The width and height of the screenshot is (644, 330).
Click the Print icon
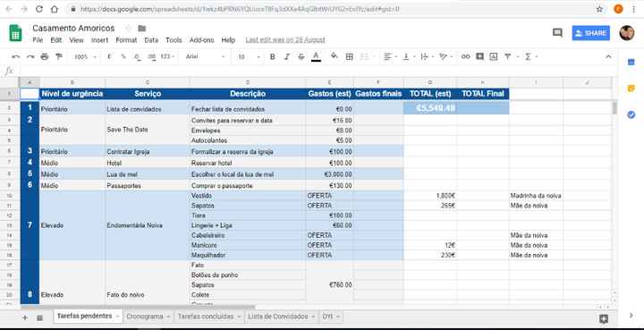tap(45, 56)
